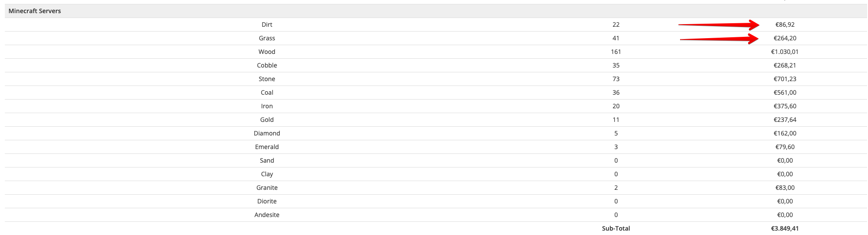Click the Wood count of 161

tap(616, 52)
